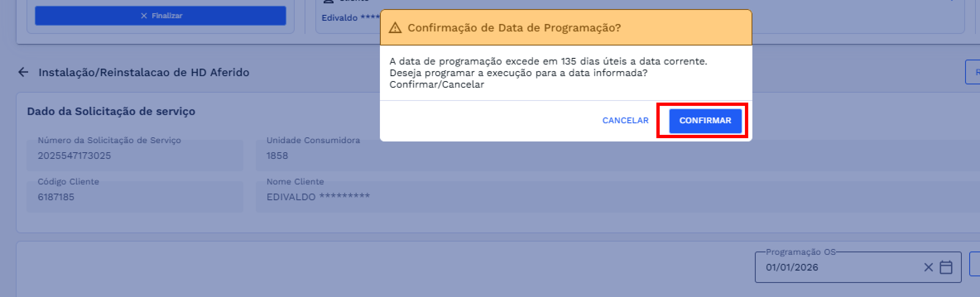Click the X icon on Finalizar button

(x=144, y=16)
